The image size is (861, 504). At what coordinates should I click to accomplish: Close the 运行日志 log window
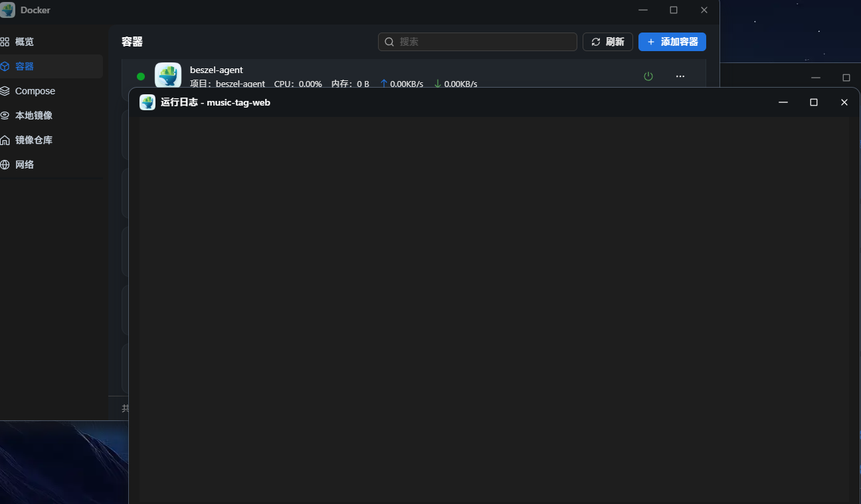(844, 102)
